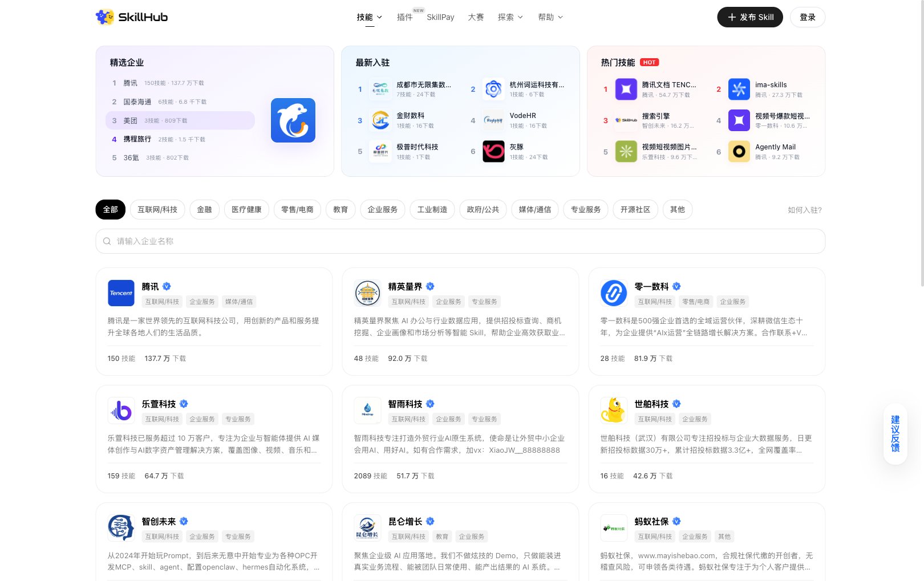
Task: Click the 智创未来 company logo
Action: point(121,528)
